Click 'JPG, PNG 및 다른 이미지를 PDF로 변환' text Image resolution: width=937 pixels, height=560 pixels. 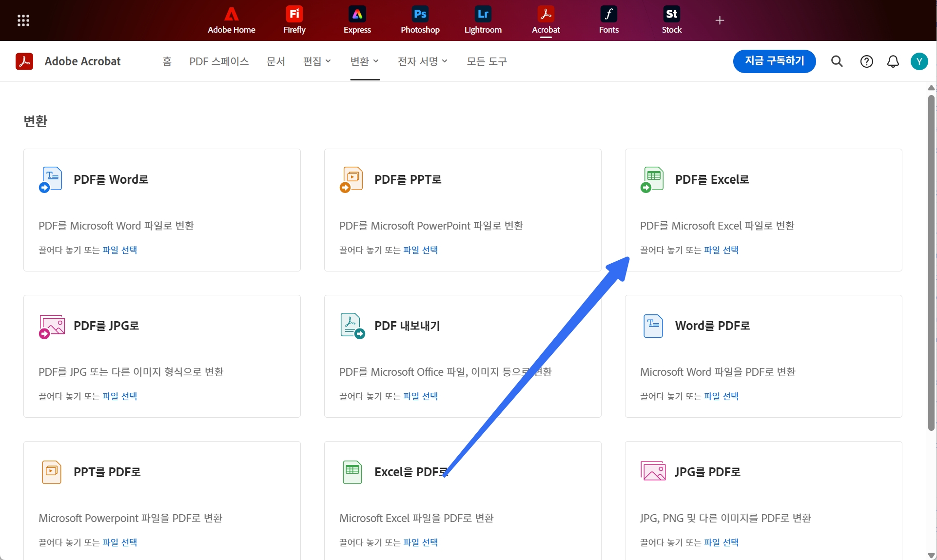(x=726, y=518)
